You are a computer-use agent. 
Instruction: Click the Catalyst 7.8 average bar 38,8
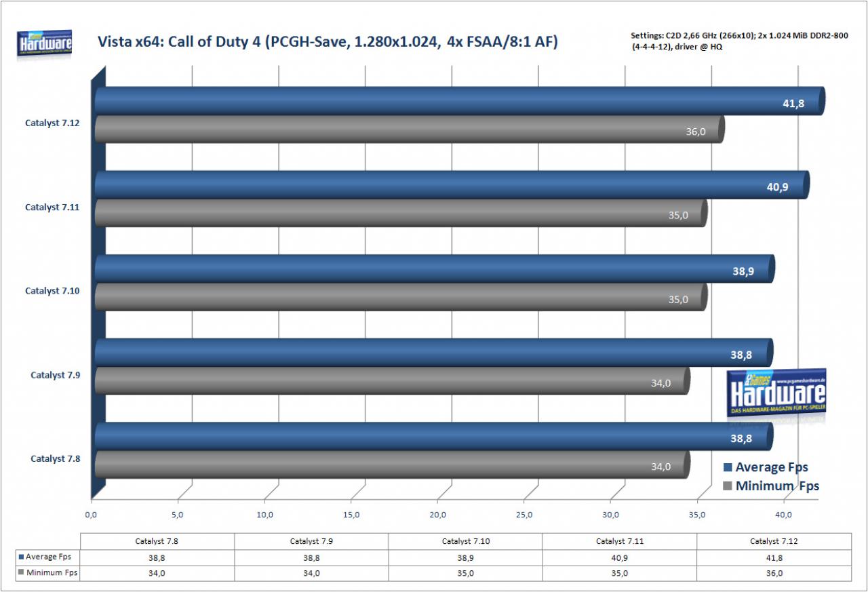coord(433,437)
